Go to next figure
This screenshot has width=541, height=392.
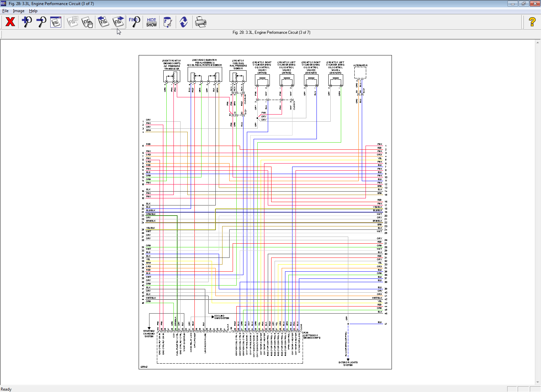tap(118, 22)
